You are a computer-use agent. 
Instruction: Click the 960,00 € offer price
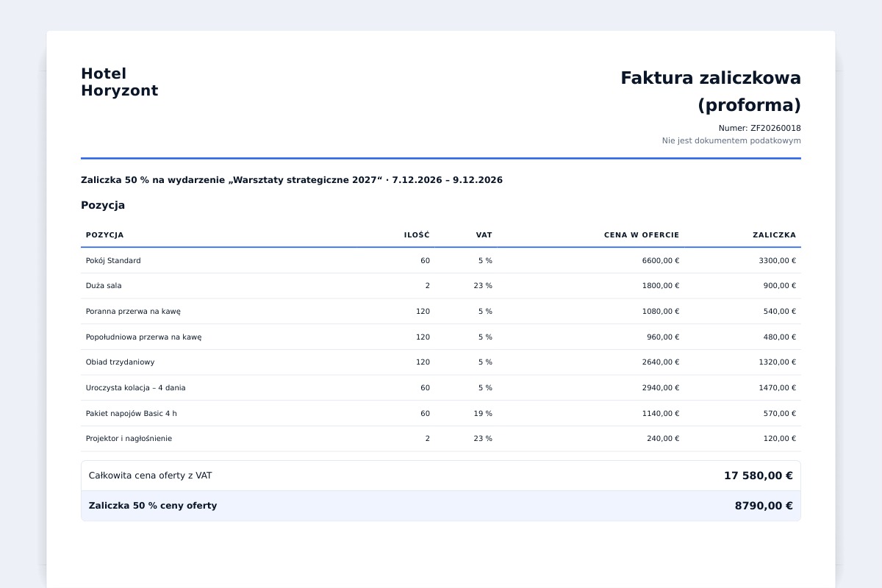tap(663, 337)
